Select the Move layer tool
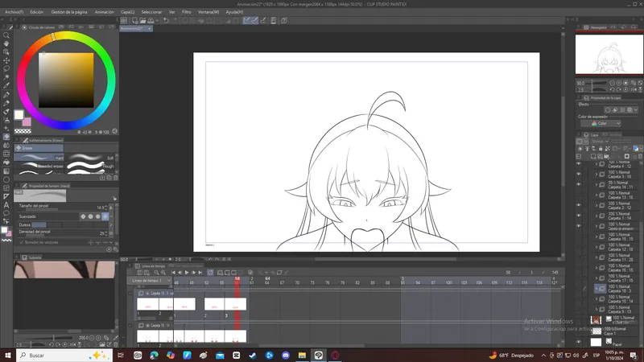644x362 pixels. [x=6, y=60]
